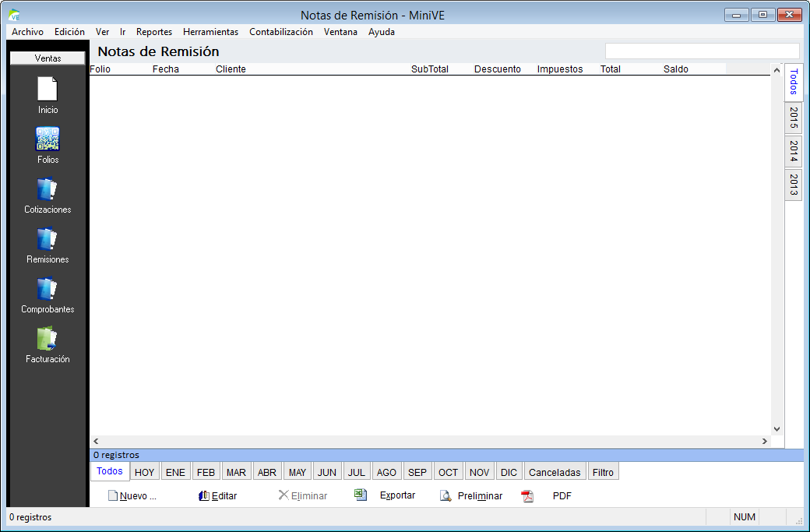The image size is (810, 532).
Task: Open the Comprobantes sidebar icon
Action: click(48, 289)
